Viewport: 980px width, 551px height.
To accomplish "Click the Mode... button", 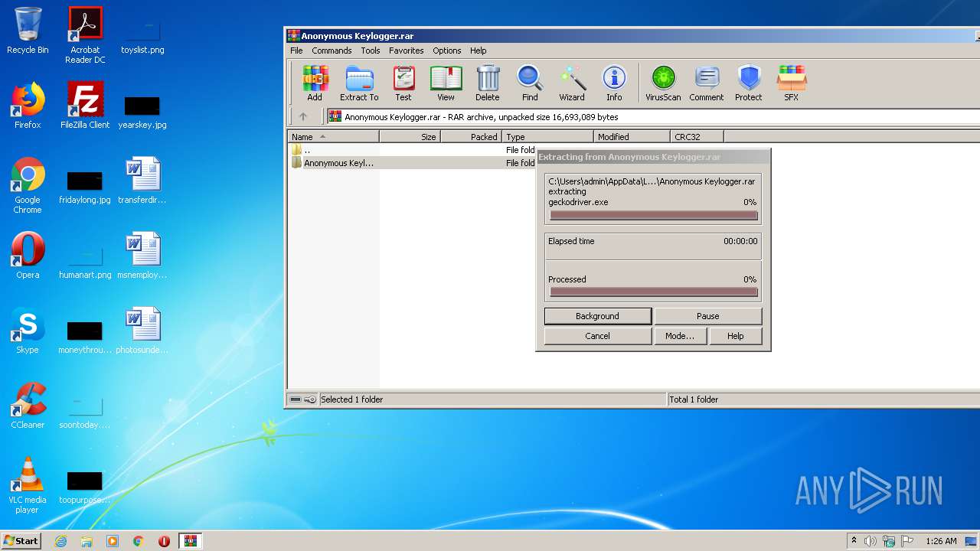I will [680, 336].
